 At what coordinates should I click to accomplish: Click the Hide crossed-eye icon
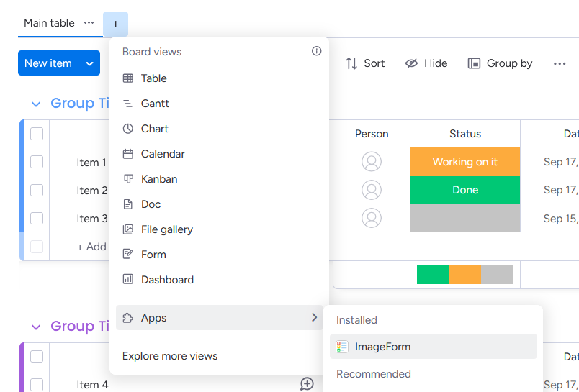pos(411,63)
